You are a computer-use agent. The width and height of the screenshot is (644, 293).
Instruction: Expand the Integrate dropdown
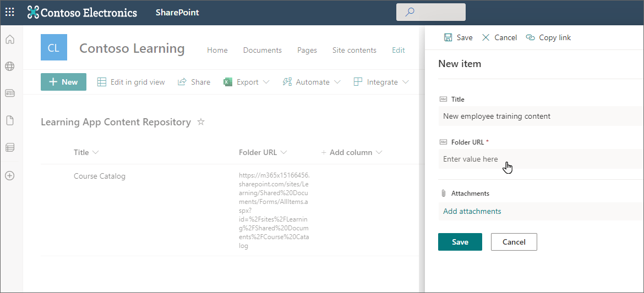click(381, 82)
